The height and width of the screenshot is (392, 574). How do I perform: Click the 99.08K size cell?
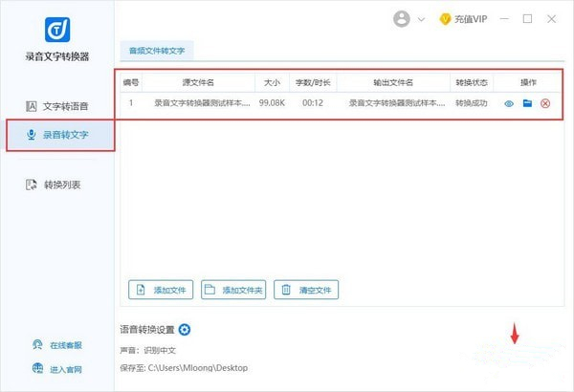[x=272, y=103]
